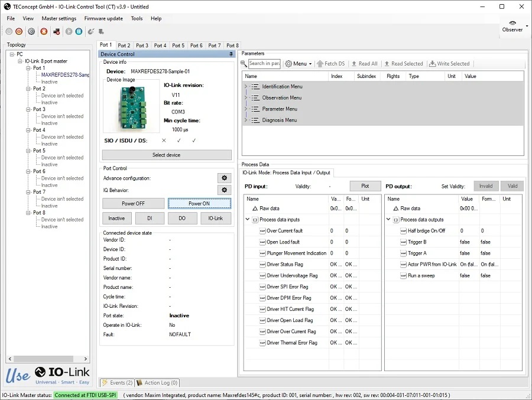
Task: Click the grey play icon in the toolbar
Action: click(69, 31)
